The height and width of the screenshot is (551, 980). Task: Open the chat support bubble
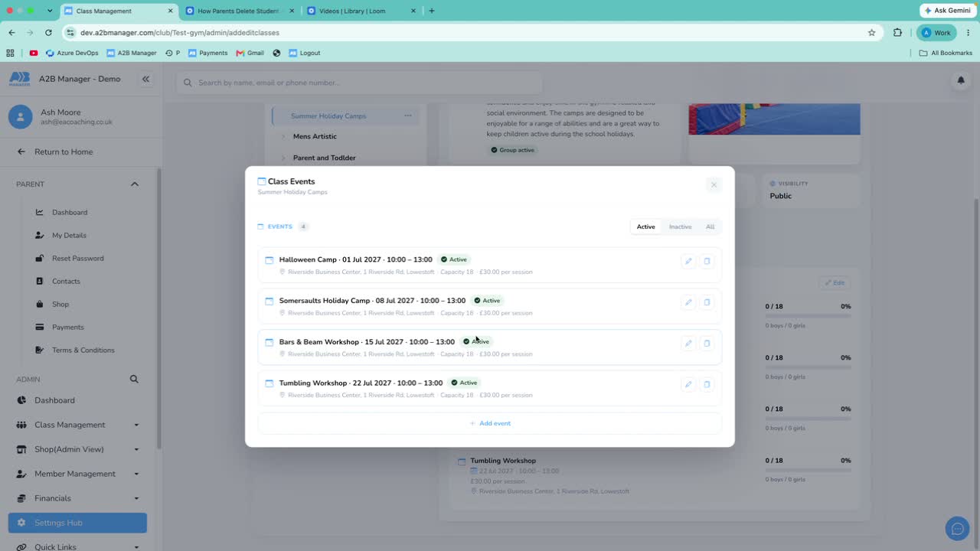point(957,529)
